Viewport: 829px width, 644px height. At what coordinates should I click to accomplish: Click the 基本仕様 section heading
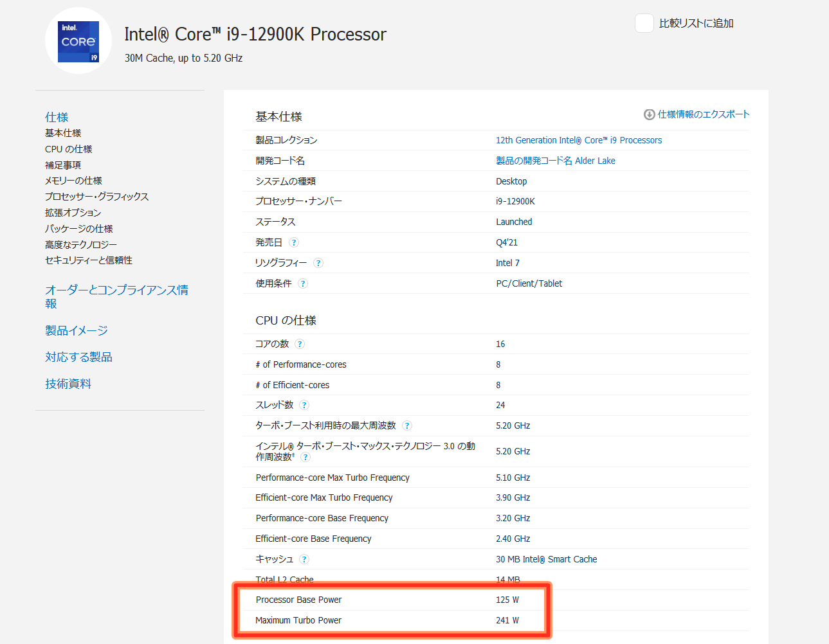tap(278, 116)
